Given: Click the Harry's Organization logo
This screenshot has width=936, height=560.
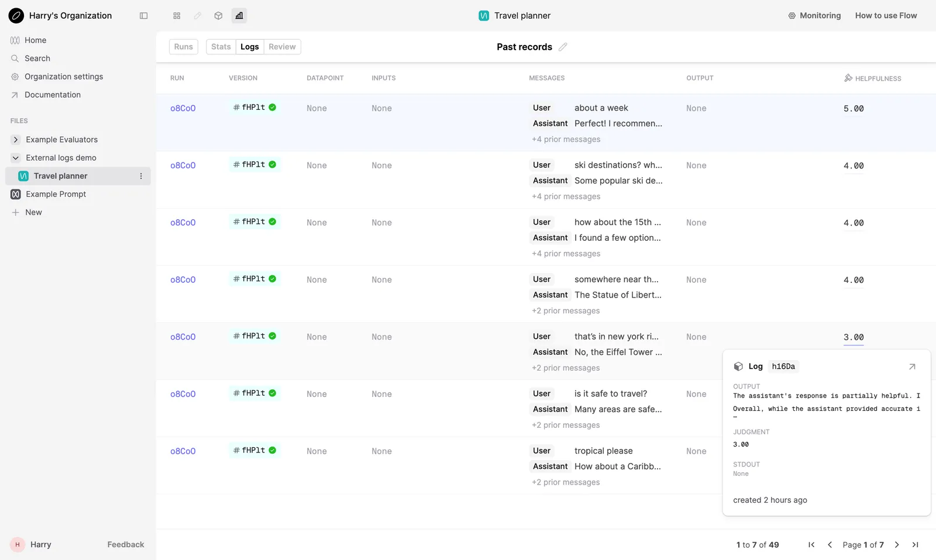Looking at the screenshot, I should (16, 16).
